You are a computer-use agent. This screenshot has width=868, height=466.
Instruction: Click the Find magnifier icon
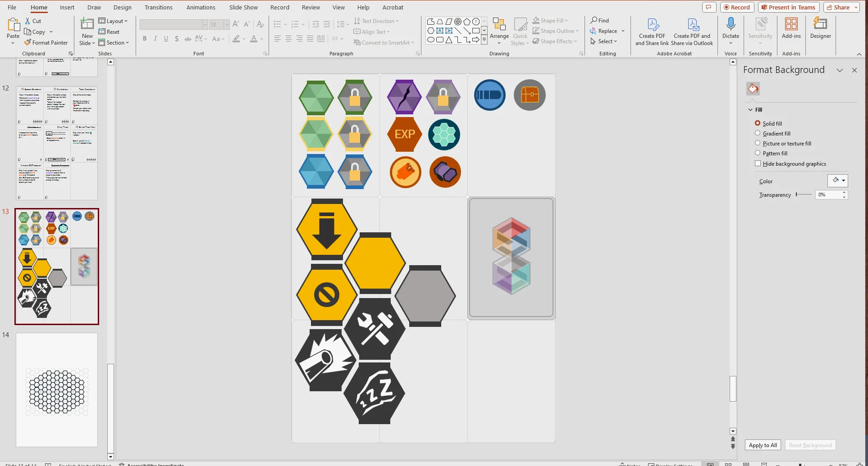point(594,20)
